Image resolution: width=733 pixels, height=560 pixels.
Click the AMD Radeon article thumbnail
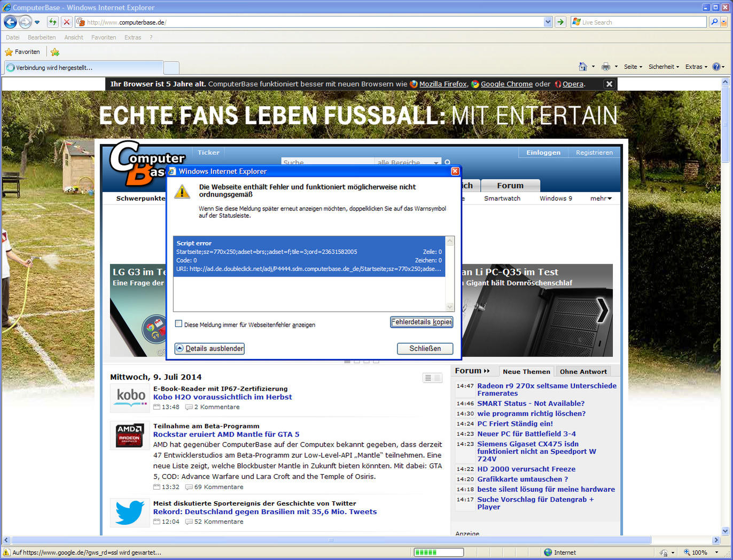click(x=130, y=435)
